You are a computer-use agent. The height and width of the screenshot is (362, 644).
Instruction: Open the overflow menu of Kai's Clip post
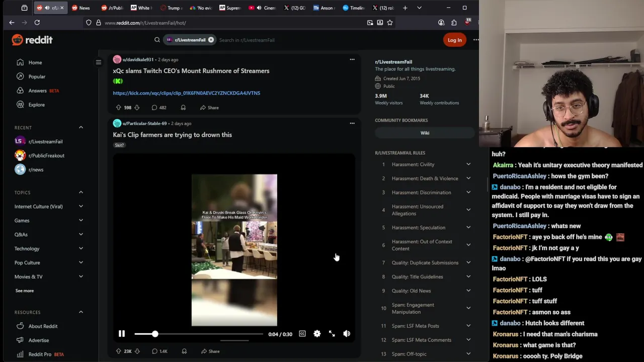(x=352, y=123)
